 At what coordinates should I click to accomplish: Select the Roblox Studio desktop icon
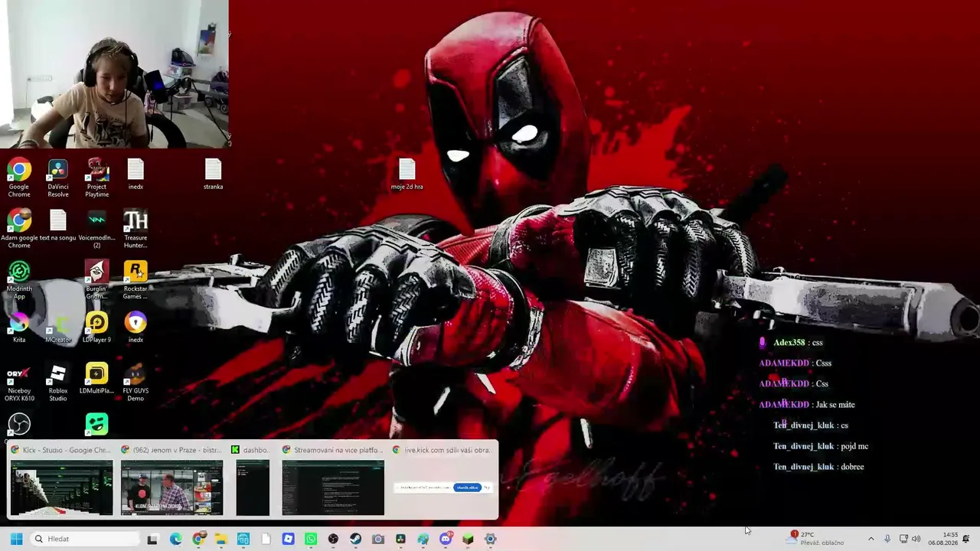coord(58,383)
